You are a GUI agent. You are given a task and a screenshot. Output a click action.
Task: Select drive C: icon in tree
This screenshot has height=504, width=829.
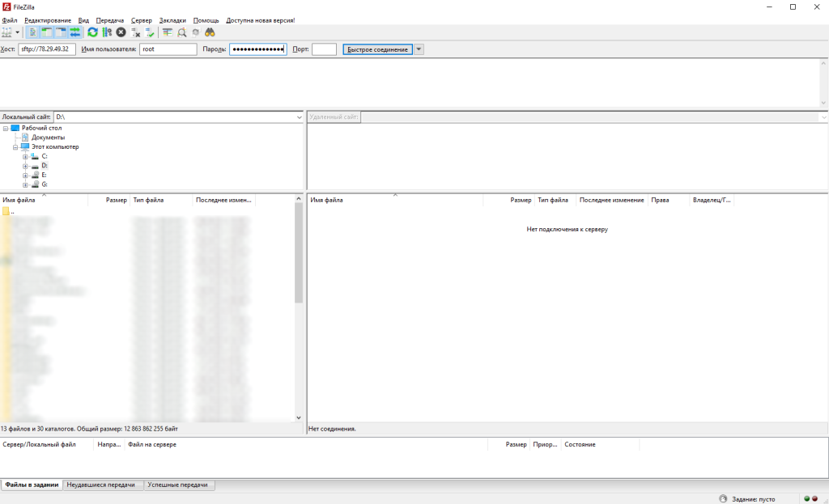(35, 156)
